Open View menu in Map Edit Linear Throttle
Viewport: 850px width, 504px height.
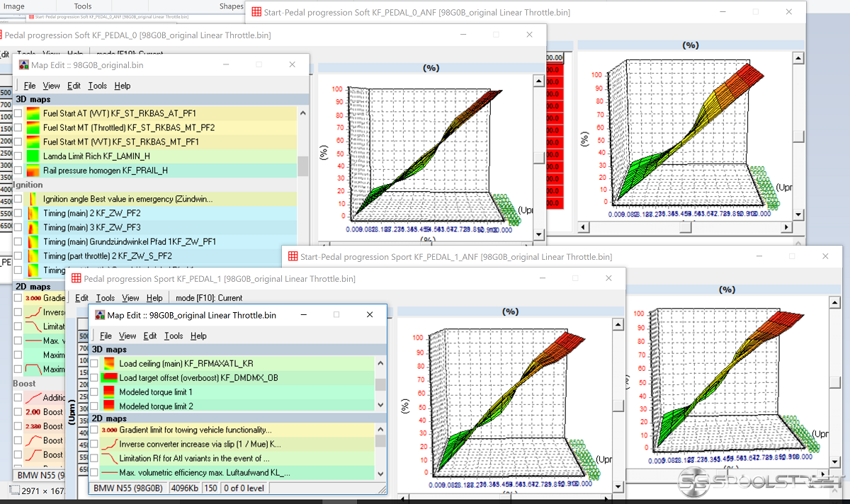[x=127, y=336]
